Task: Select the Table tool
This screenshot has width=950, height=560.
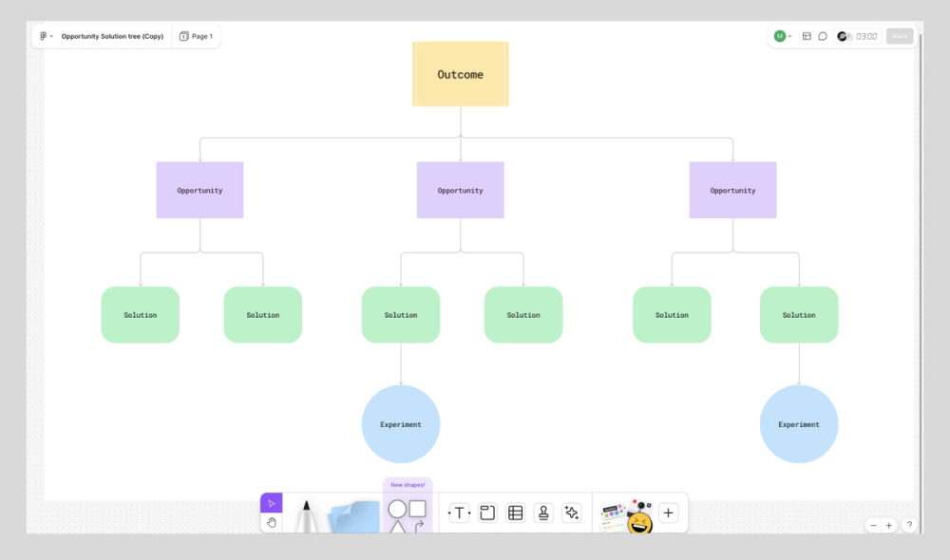Action: click(514, 513)
